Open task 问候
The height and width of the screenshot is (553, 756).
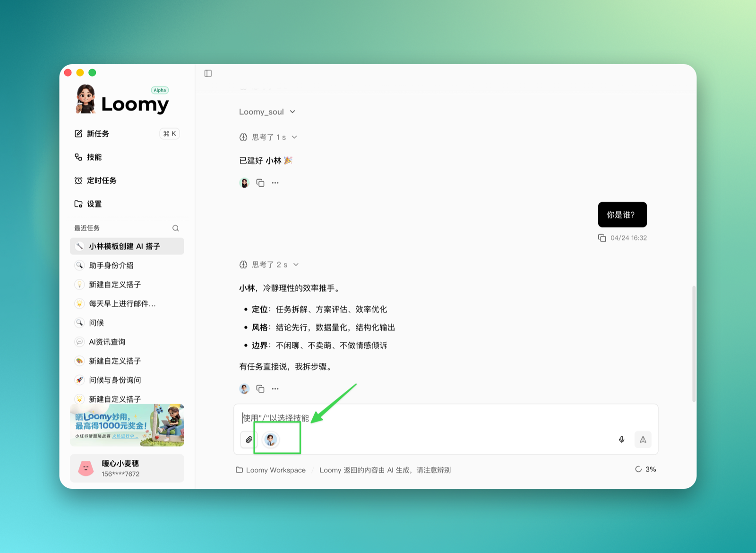(x=127, y=323)
